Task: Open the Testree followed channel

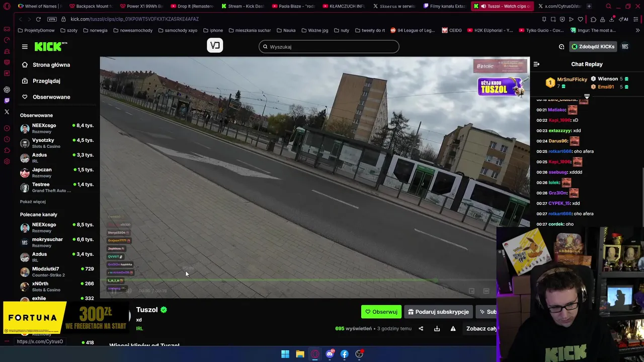Action: pos(57,187)
